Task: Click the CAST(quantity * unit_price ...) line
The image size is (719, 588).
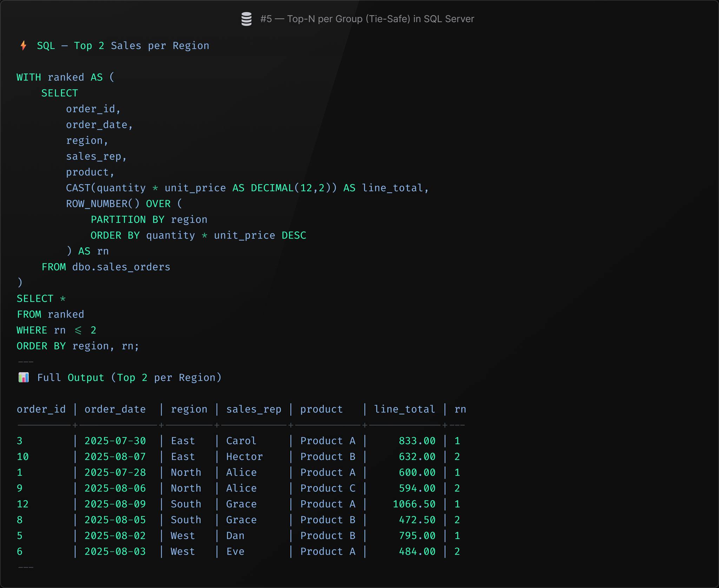Action: (x=248, y=188)
